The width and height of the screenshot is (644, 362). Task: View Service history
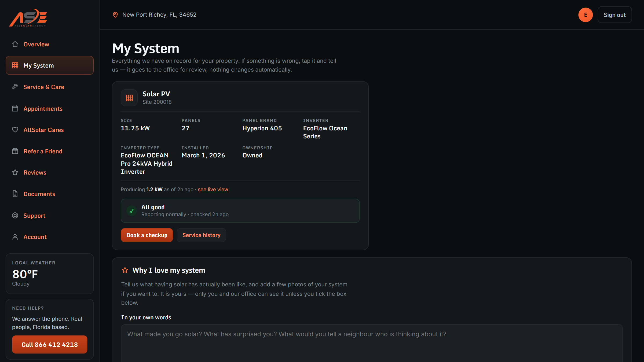click(201, 235)
